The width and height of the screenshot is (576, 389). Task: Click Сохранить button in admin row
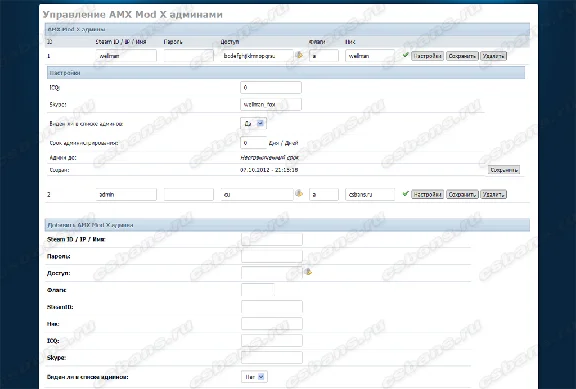point(462,194)
